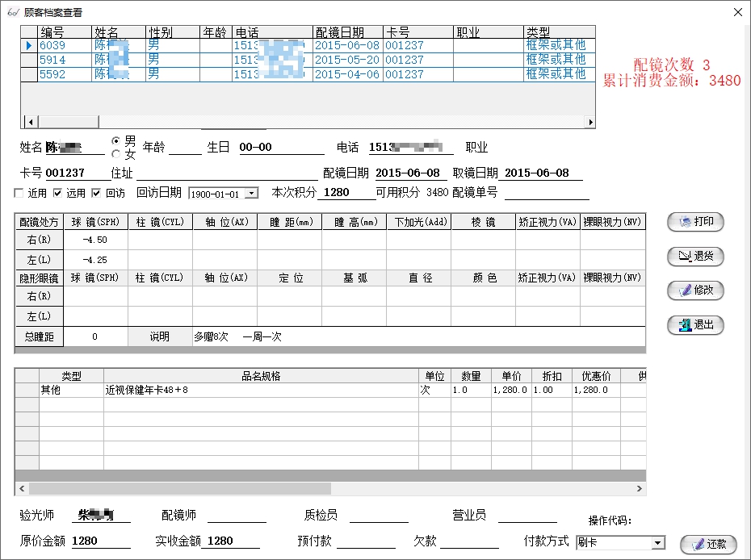Click the 退货 return goods button

[695, 257]
